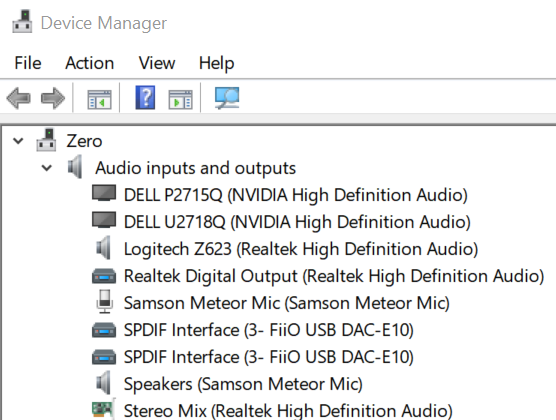The width and height of the screenshot is (556, 420).
Task: Click monitor icon beside DELL P2715Q
Action: (104, 193)
